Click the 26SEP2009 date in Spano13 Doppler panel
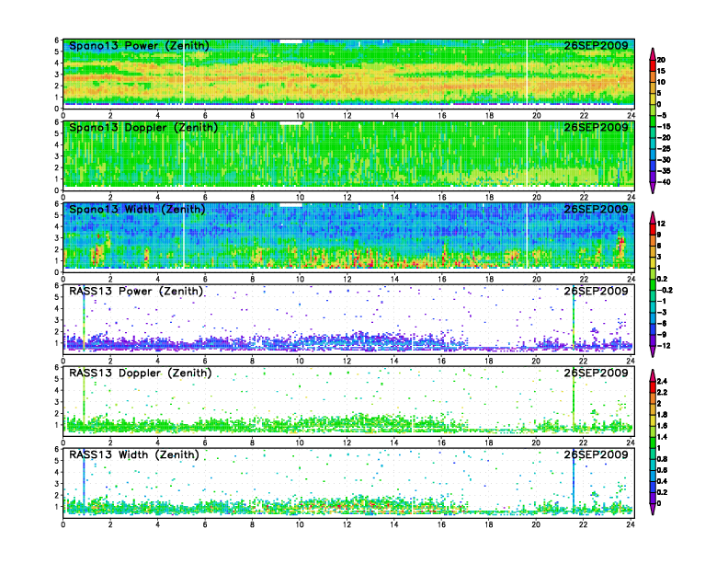This screenshot has height=563, width=728. (597, 127)
